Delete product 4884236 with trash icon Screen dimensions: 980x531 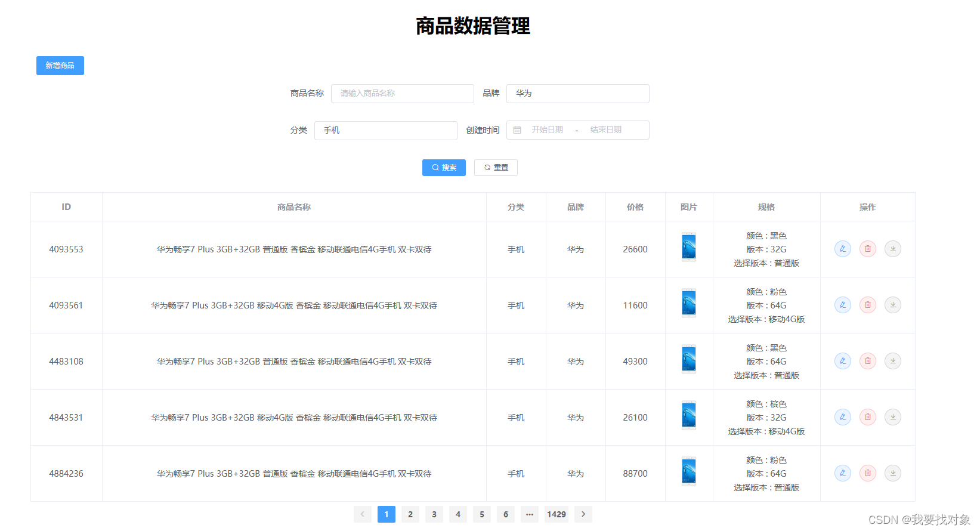867,473
